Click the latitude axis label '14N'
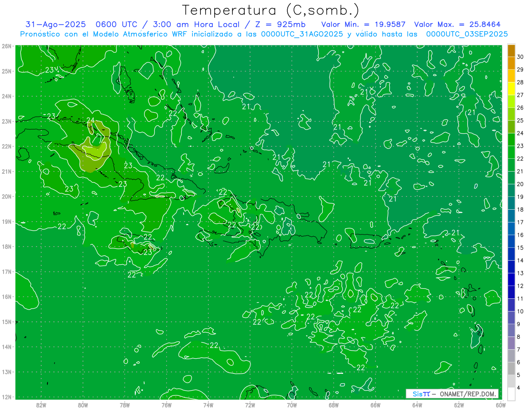The height and width of the screenshot is (411, 532). tap(6, 347)
